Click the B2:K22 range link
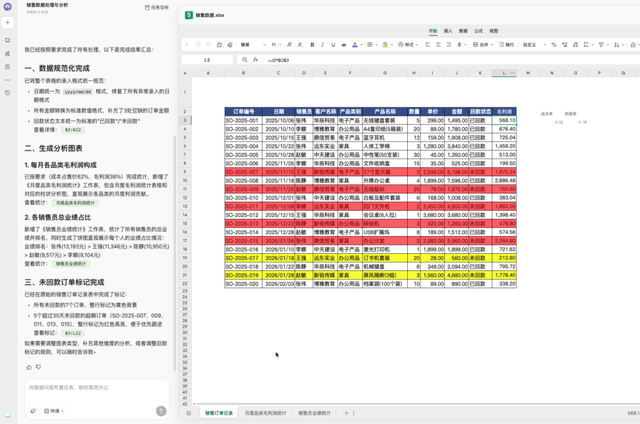The width and height of the screenshot is (640, 424). (x=73, y=130)
